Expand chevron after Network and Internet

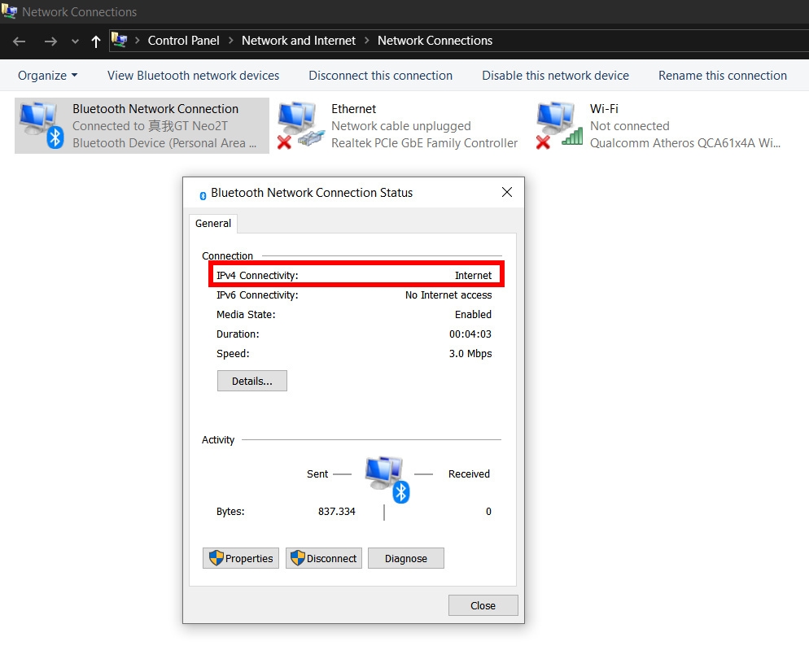pyautogui.click(x=367, y=40)
